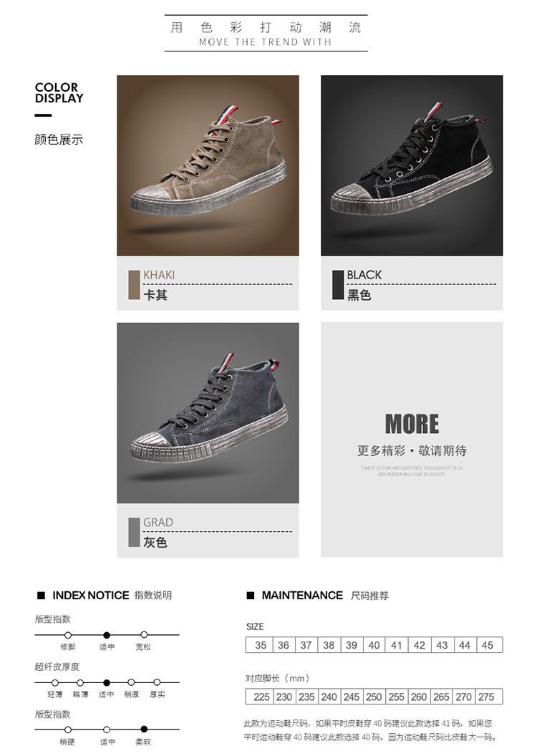The width and height of the screenshot is (537, 756).
Task: Choose size 45 in SIZE row
Action: 488,645
